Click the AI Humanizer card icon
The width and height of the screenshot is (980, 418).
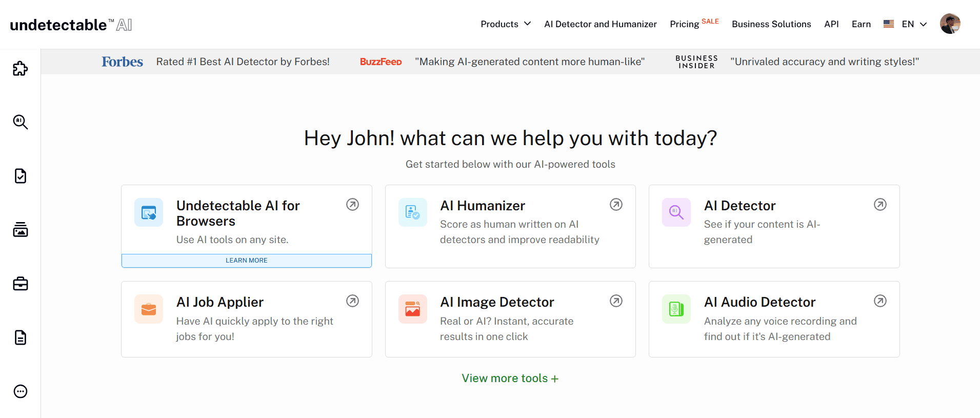point(412,212)
